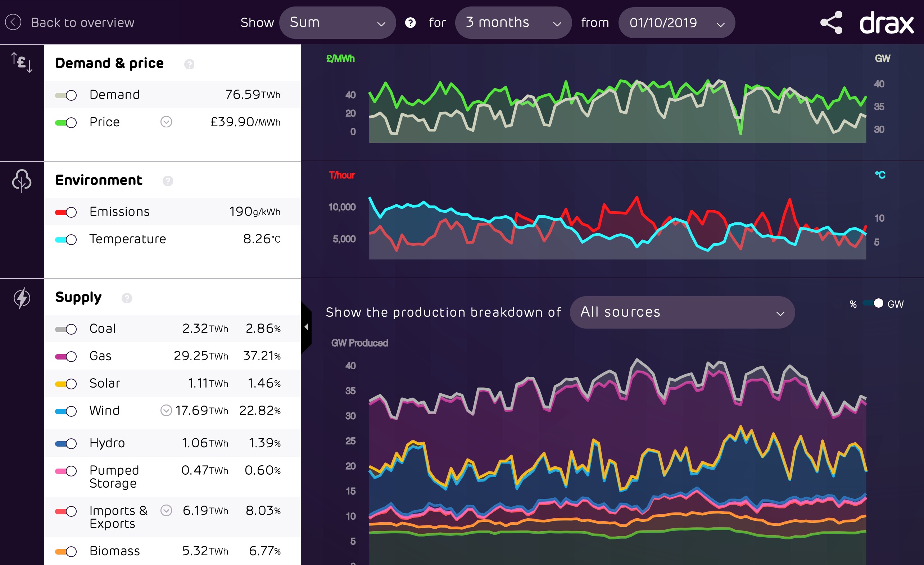Toggle the Coal supply switch
924x565 pixels.
coord(66,329)
